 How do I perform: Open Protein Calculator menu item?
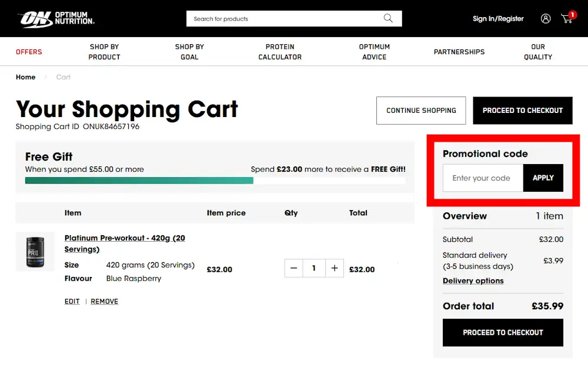pos(280,52)
